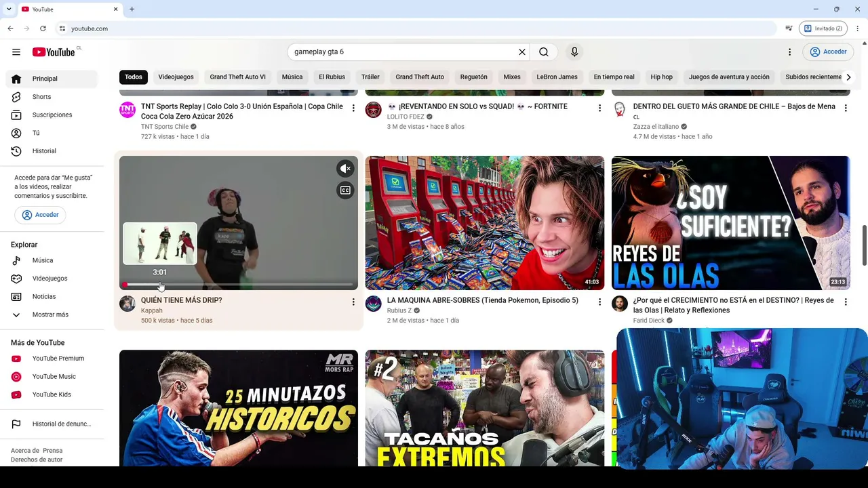Select the Todos filter chip

[x=134, y=77]
